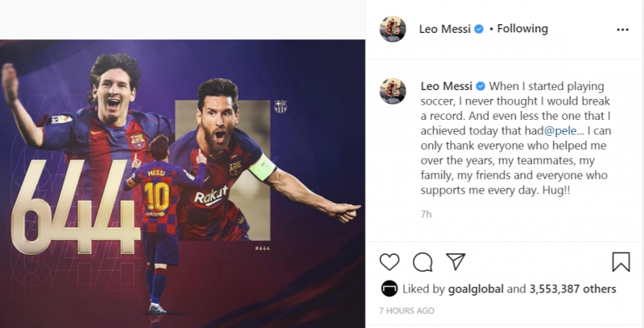644x328 pixels.
Task: Click the 7h timestamp under the caption
Action: tap(426, 214)
